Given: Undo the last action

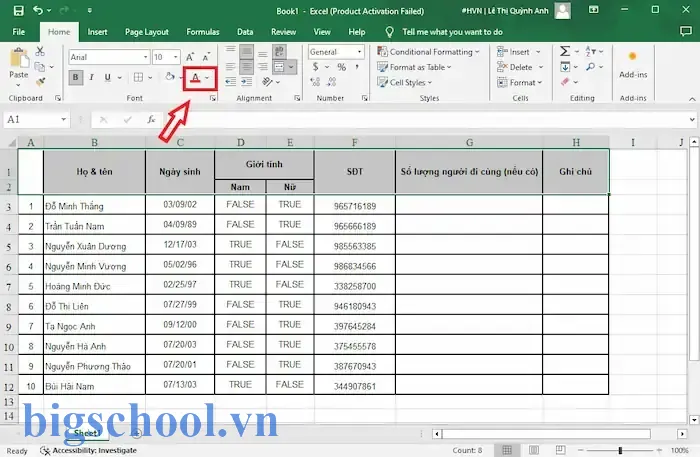Looking at the screenshot, I should point(38,10).
